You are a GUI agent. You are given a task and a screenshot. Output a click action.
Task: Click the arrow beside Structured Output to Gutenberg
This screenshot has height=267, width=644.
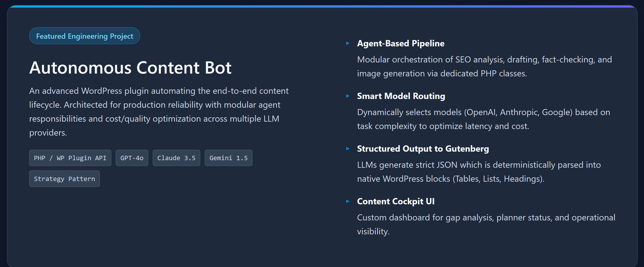348,149
